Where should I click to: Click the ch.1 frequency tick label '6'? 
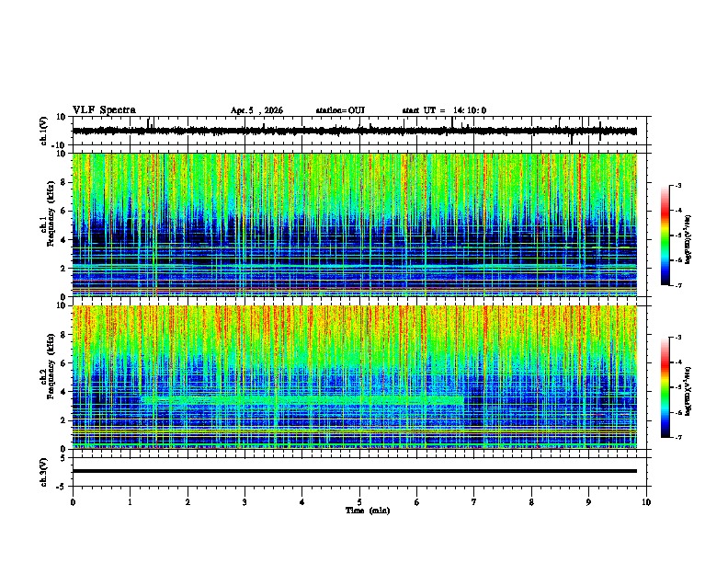pos(64,212)
